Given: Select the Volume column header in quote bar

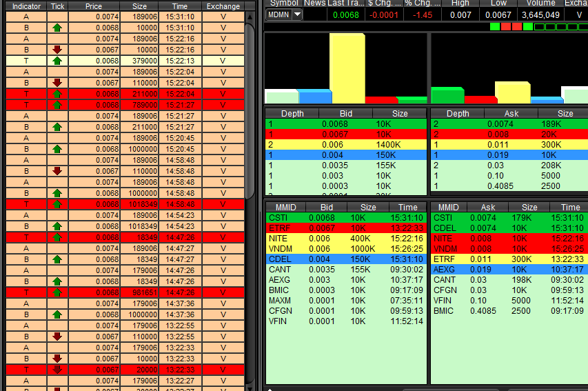Looking at the screenshot, I should click(x=539, y=3).
